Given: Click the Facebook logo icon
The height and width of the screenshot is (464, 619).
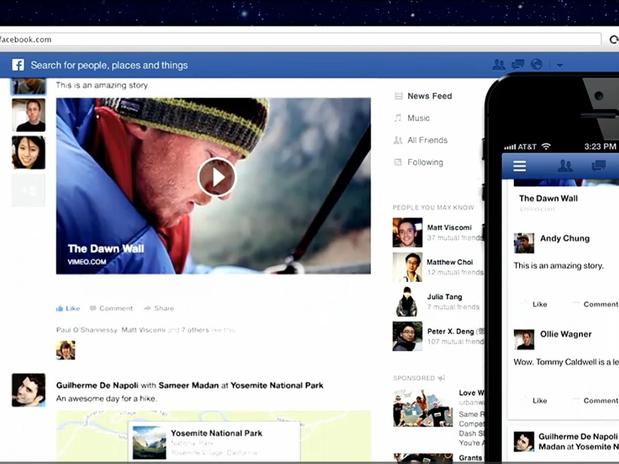Looking at the screenshot, I should pos(18,65).
